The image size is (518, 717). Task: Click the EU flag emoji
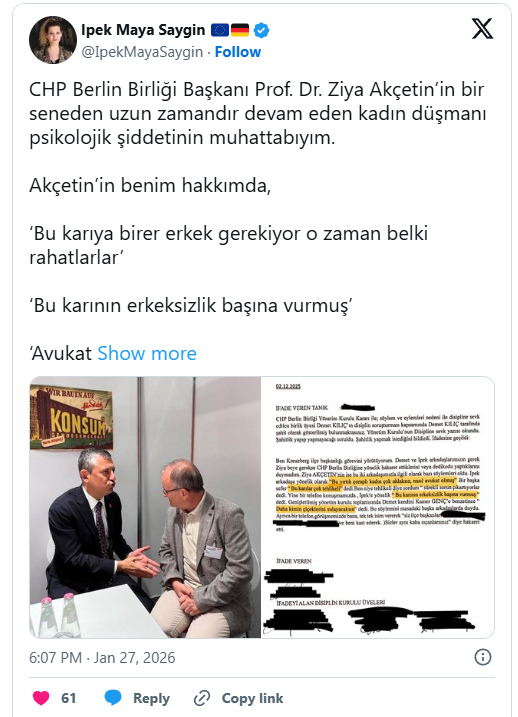[220, 30]
